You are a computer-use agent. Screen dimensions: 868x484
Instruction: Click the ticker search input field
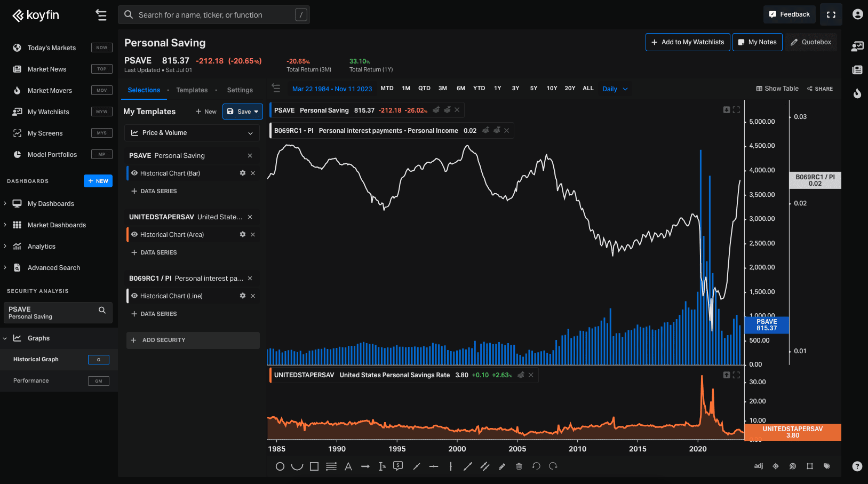click(213, 15)
